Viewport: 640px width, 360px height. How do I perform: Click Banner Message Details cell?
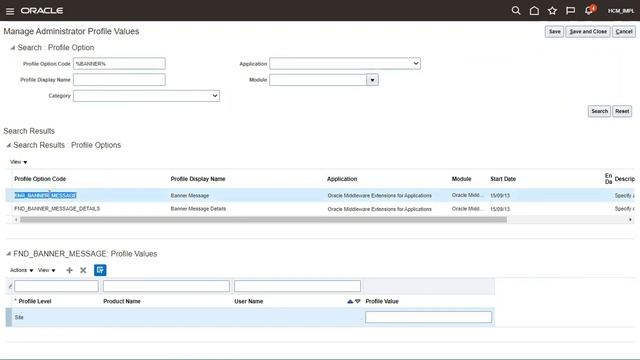pyautogui.click(x=198, y=209)
